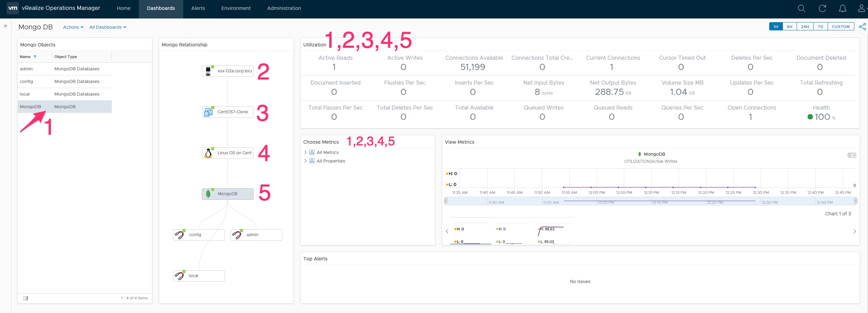Select second mini chart thumbnail
868x313 pixels.
pos(512,231)
